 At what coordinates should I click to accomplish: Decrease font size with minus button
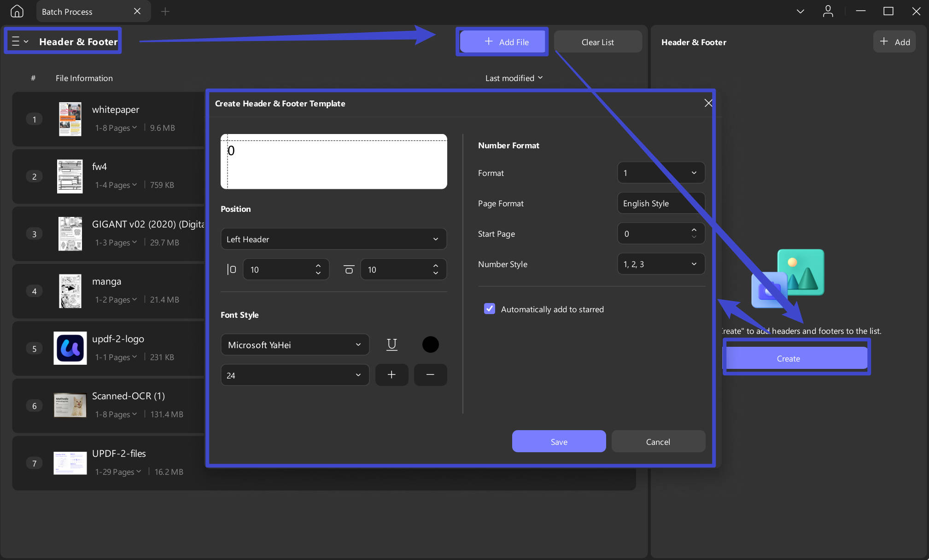pyautogui.click(x=430, y=375)
